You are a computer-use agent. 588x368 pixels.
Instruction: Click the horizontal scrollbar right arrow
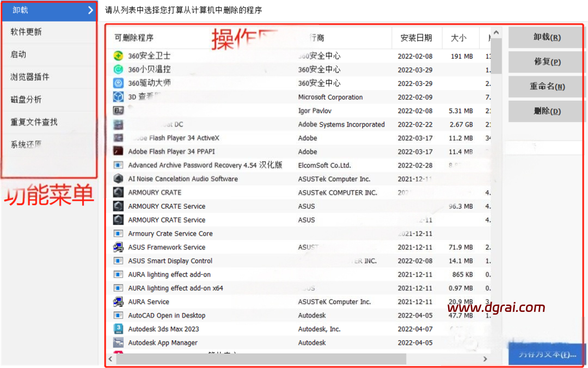click(485, 359)
